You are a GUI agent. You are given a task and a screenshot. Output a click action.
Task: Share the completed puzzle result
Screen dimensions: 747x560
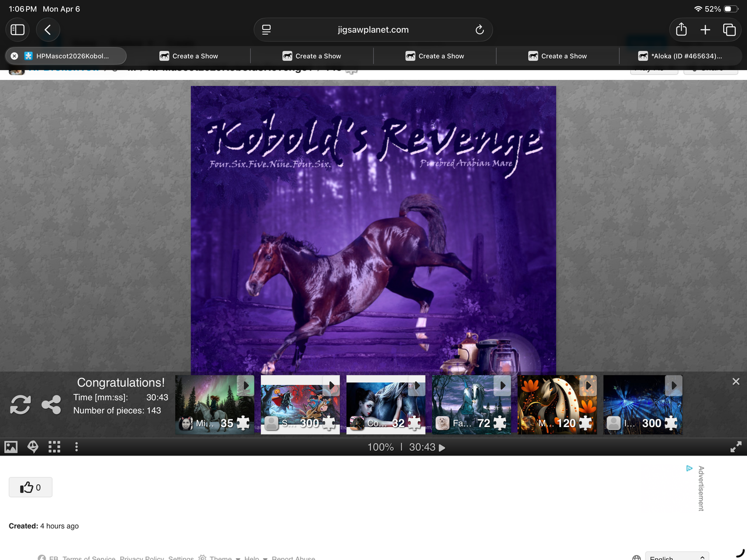[x=51, y=405]
